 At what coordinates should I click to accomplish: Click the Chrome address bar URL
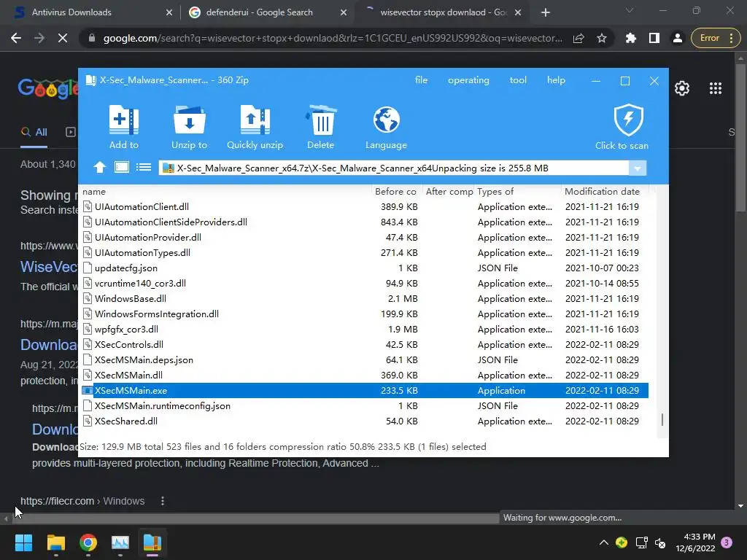tap(333, 38)
